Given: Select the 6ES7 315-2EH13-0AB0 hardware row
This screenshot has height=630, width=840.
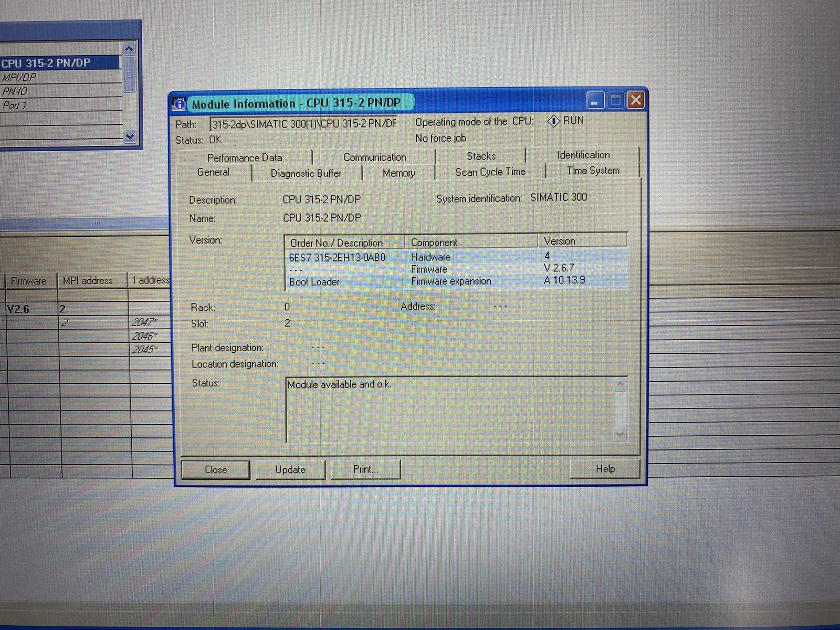Looking at the screenshot, I should click(x=337, y=257).
